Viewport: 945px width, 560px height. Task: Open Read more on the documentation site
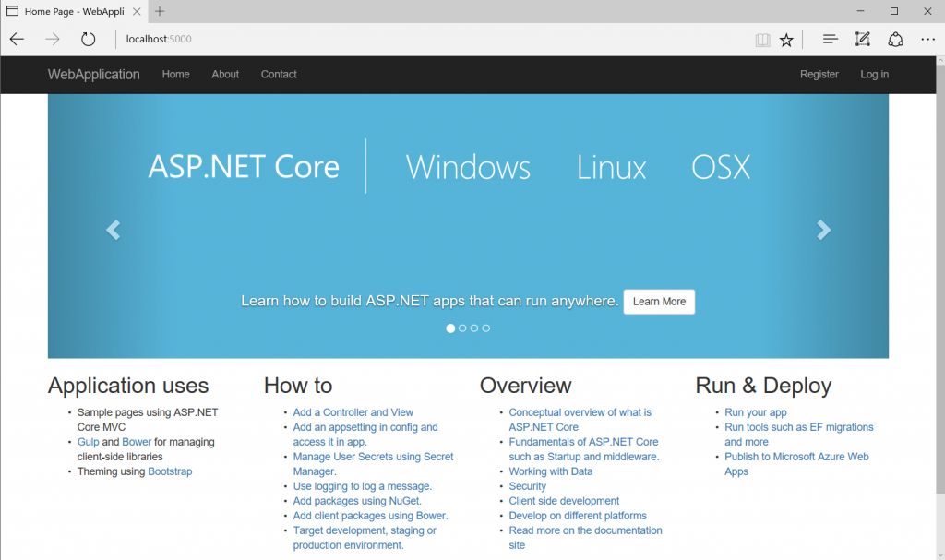point(585,538)
